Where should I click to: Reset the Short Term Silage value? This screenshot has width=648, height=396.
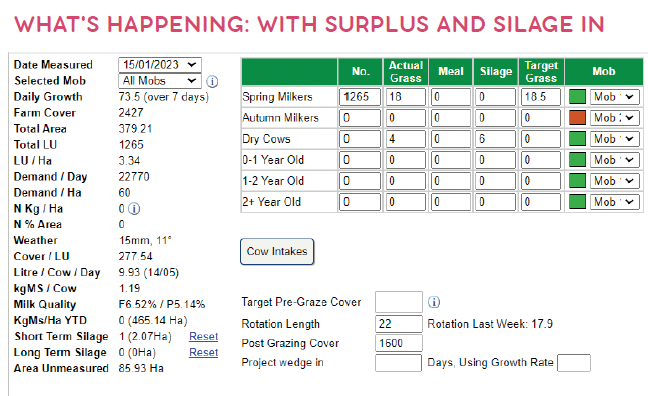[x=203, y=336]
